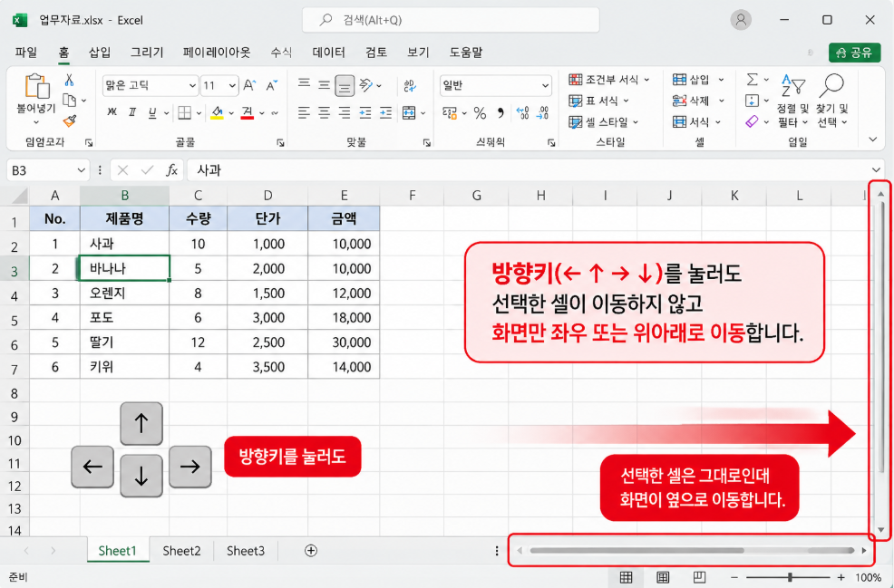The width and height of the screenshot is (894, 588).
Task: Switch to page layout view in status bar
Action: [x=663, y=577]
